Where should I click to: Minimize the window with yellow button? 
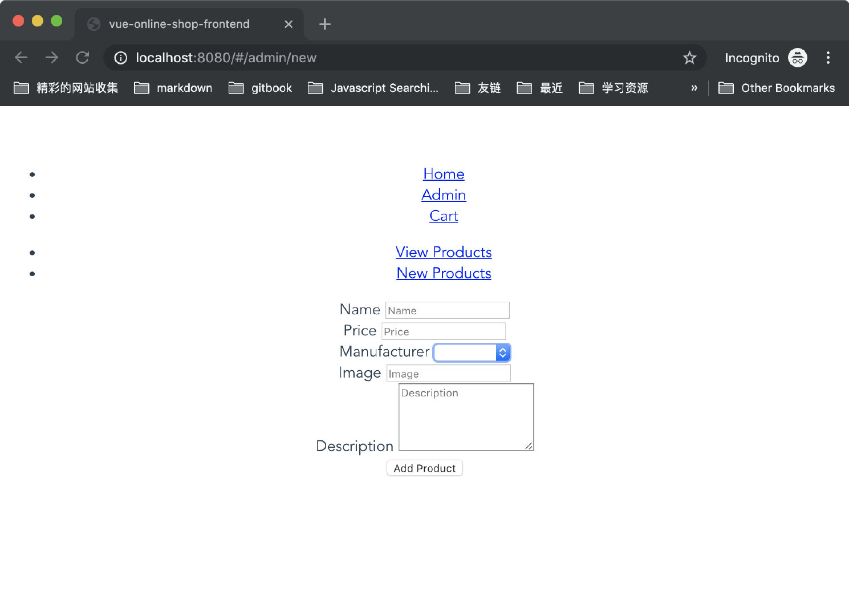(x=38, y=21)
